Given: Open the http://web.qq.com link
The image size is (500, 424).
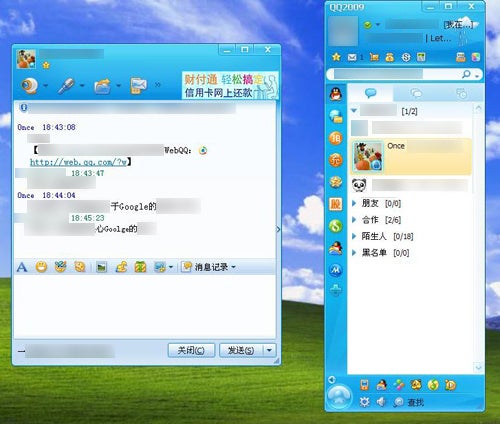Looking at the screenshot, I should (78, 162).
